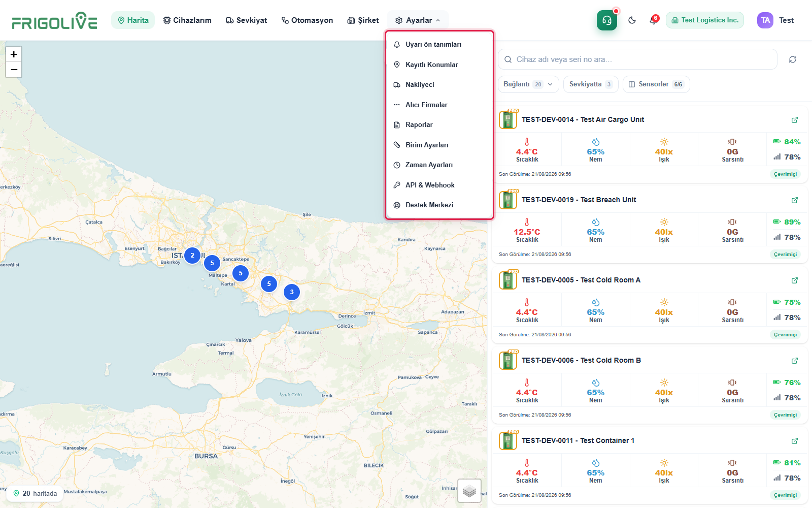Click map cluster marker labeled 2
812x508 pixels.
tap(192, 256)
